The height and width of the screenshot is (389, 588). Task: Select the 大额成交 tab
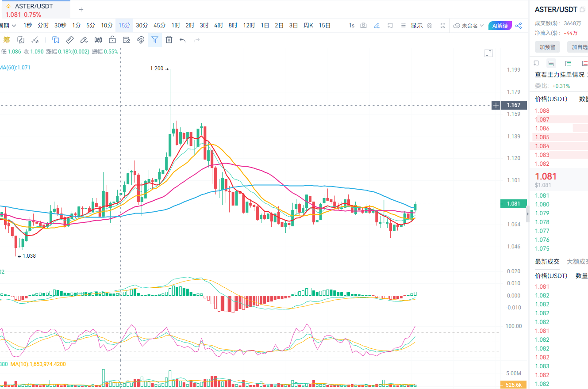(x=577, y=262)
